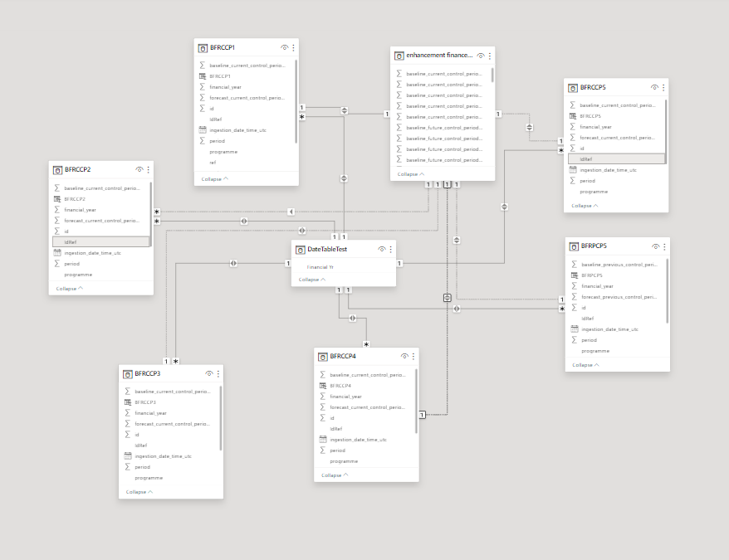The height and width of the screenshot is (560, 729).
Task: Click the BFRCCP3 table title
Action: (148, 373)
